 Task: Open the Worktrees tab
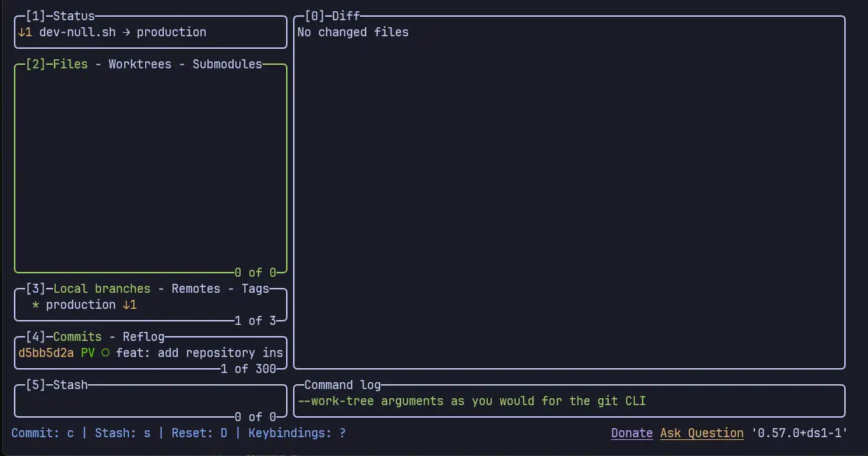click(140, 64)
